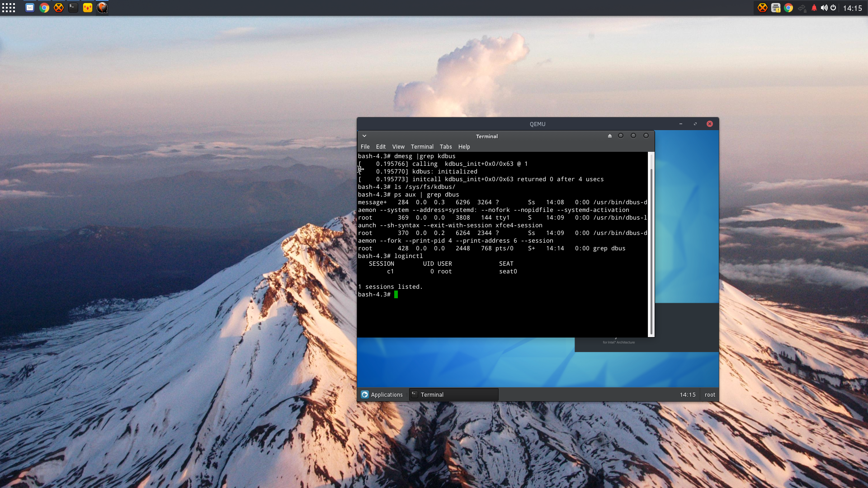Click the root user label in guest panel

(x=710, y=395)
